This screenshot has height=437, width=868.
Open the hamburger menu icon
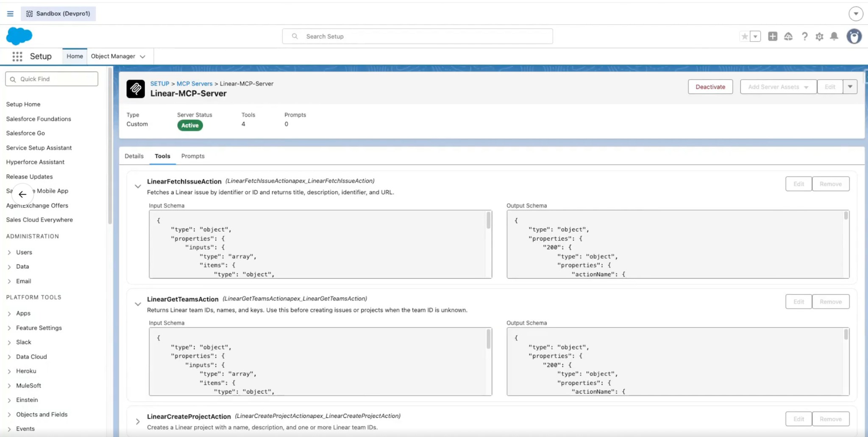pos(10,14)
